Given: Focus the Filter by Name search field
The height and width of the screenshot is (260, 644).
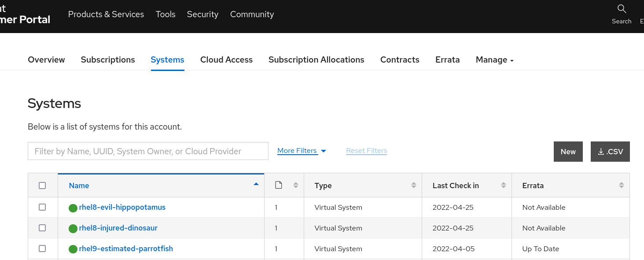Looking at the screenshot, I should point(148,151).
